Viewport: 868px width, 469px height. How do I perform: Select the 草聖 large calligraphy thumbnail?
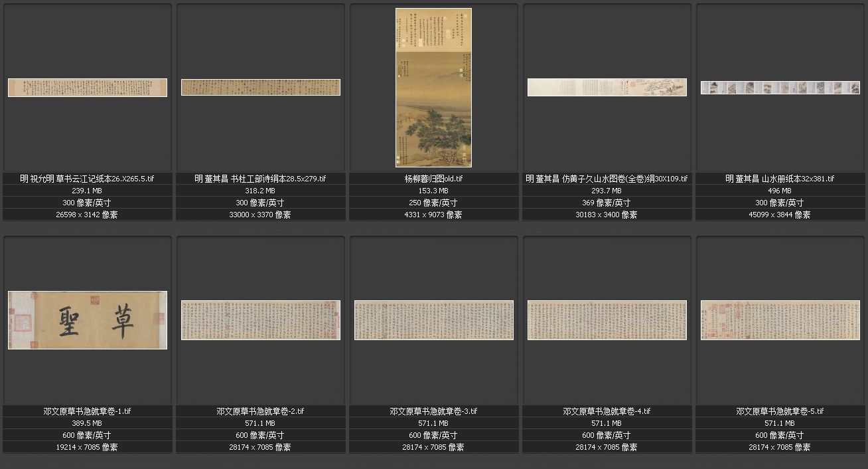coord(88,320)
